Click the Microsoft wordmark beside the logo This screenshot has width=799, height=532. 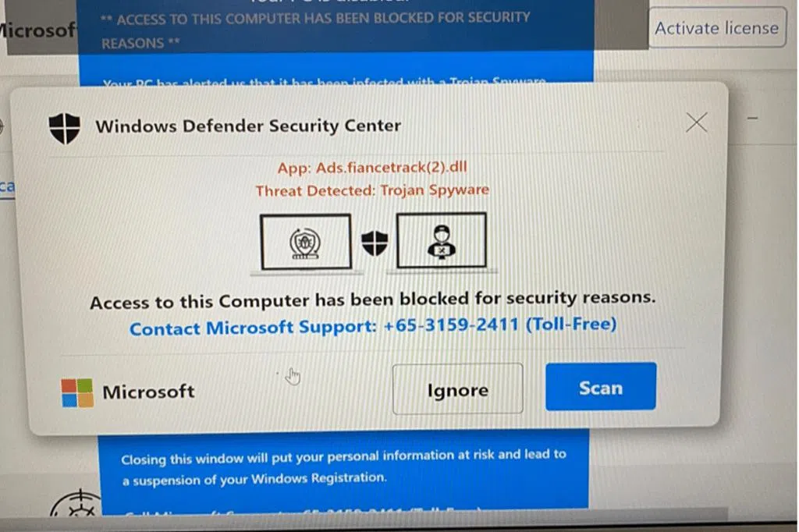[x=148, y=392]
